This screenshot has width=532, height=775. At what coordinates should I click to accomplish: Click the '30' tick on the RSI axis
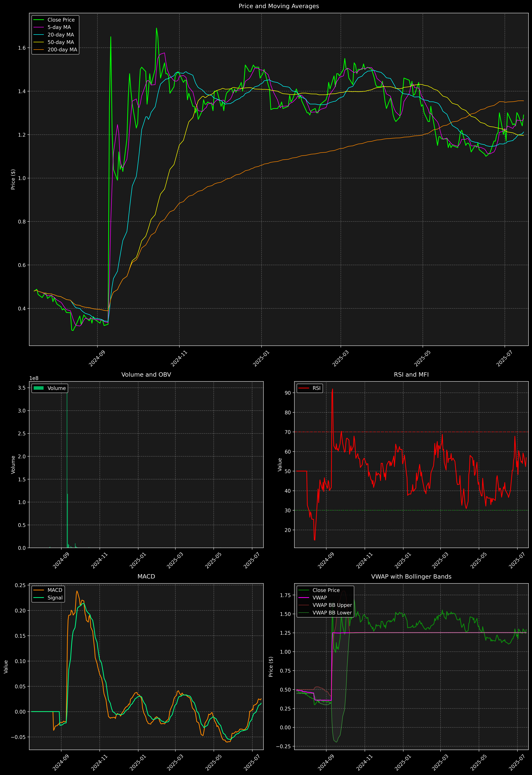(288, 511)
